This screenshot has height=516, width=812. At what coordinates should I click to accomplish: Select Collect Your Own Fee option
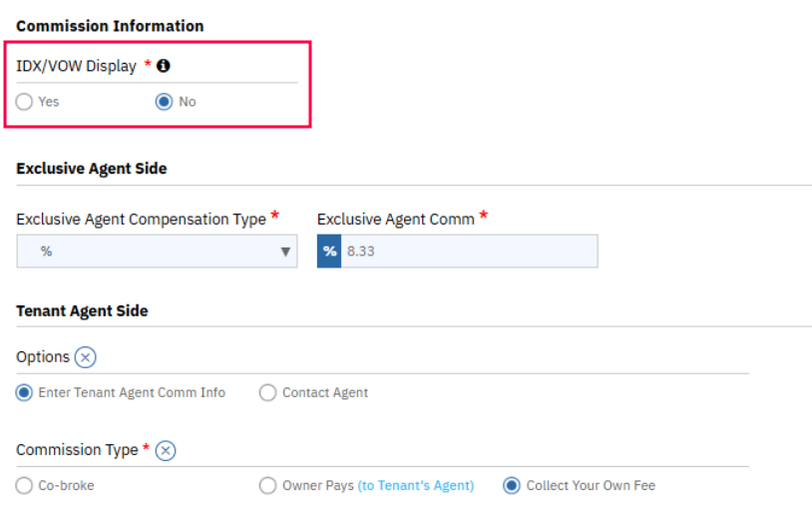coord(512,486)
